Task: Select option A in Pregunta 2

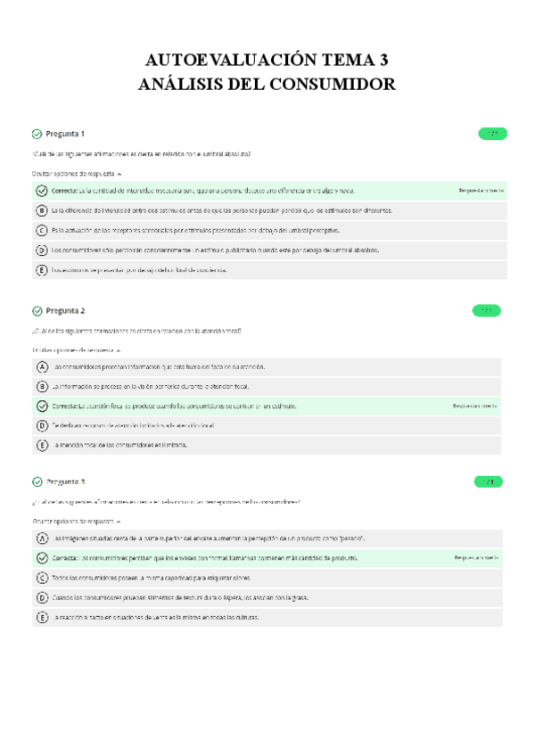Action: (x=42, y=366)
